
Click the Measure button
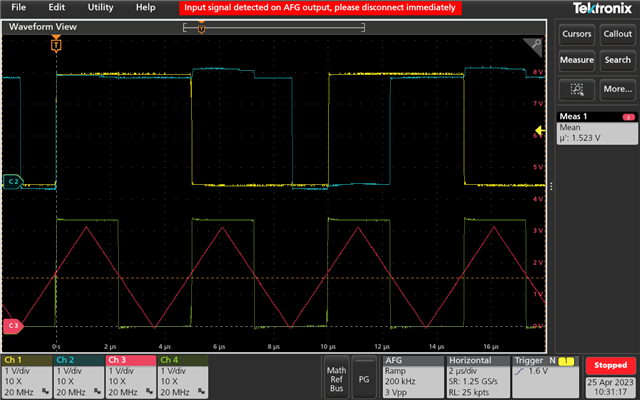tap(577, 60)
